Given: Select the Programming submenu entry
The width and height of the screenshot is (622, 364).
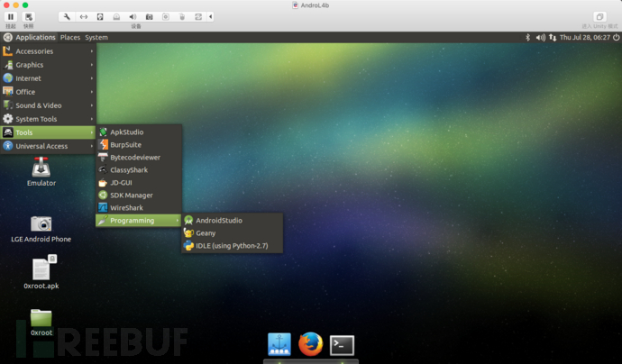Looking at the screenshot, I should click(x=139, y=221).
